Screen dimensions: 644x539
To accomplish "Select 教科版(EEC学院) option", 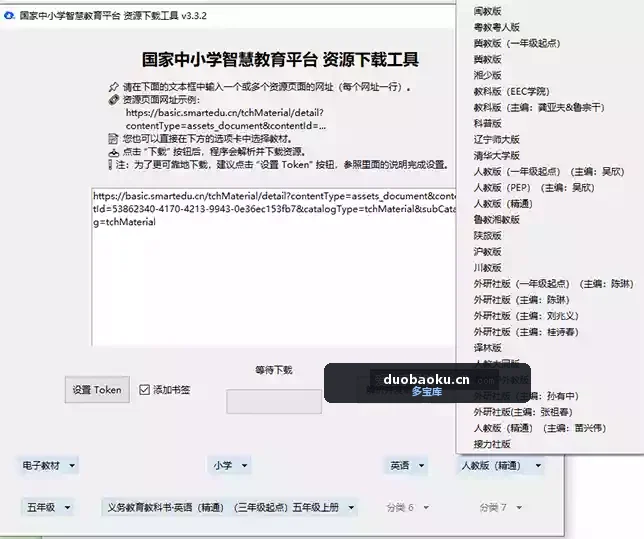I will pos(511,91).
